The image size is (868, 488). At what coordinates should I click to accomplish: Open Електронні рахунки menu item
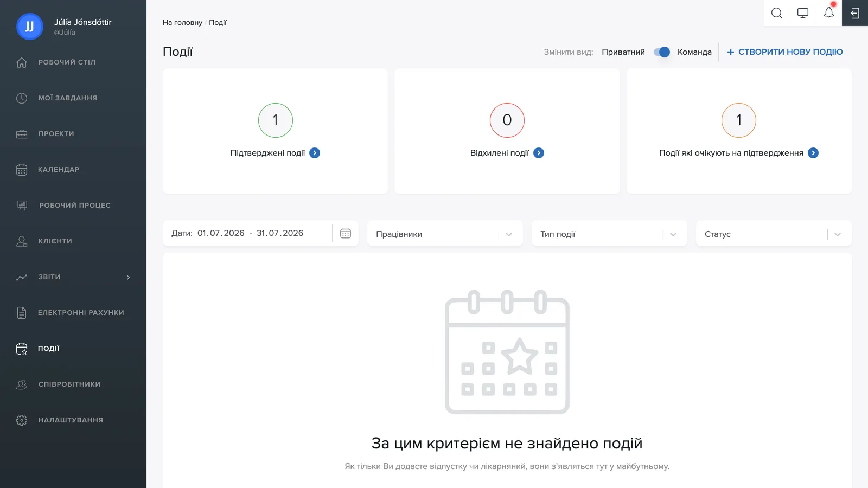81,313
